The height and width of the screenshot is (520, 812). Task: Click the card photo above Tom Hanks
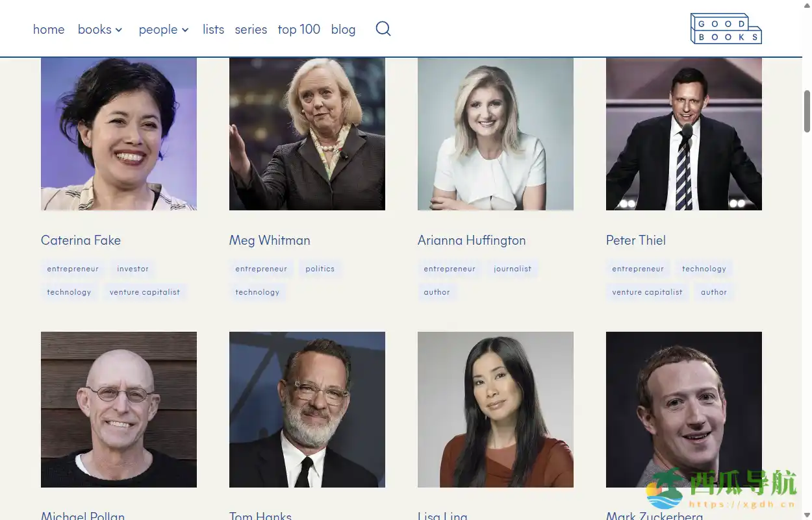(x=307, y=409)
